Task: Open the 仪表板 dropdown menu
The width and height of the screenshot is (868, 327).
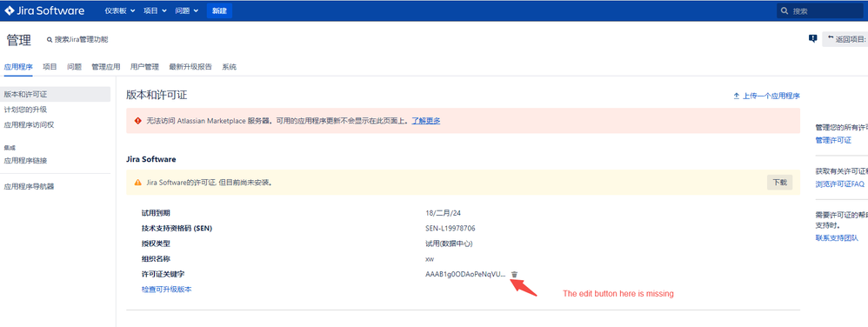Action: coord(120,10)
